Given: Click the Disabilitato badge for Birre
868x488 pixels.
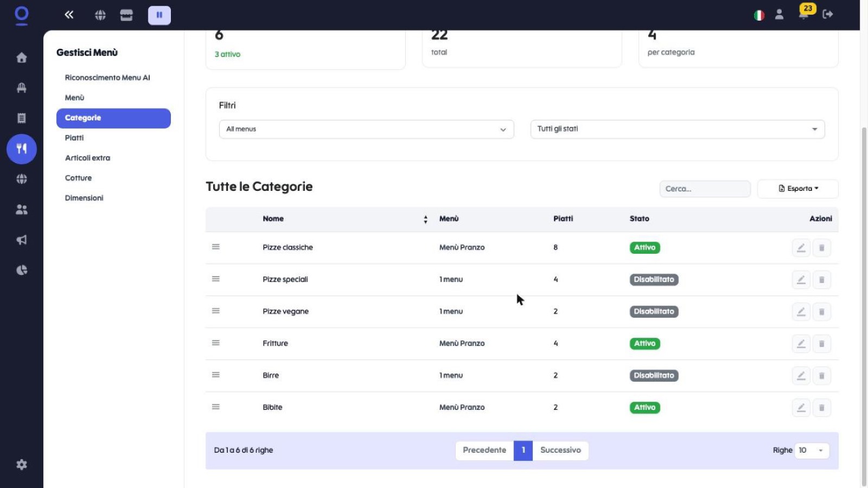Looking at the screenshot, I should tap(654, 376).
